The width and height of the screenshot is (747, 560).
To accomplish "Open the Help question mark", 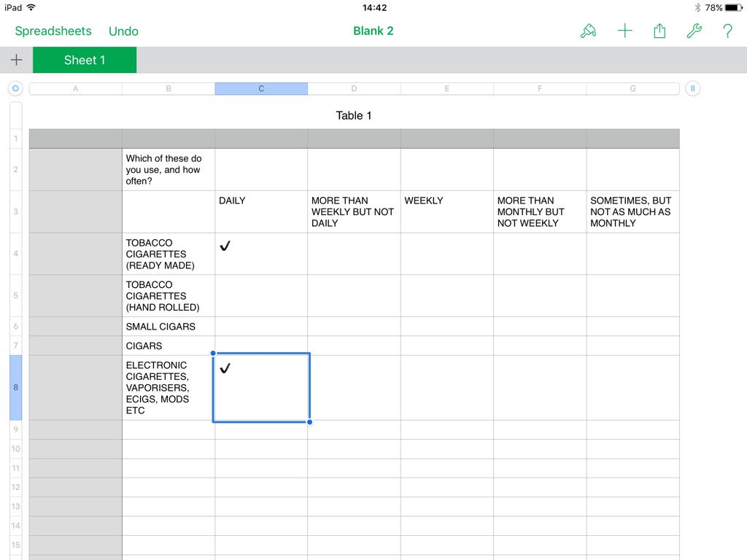I will pos(727,31).
